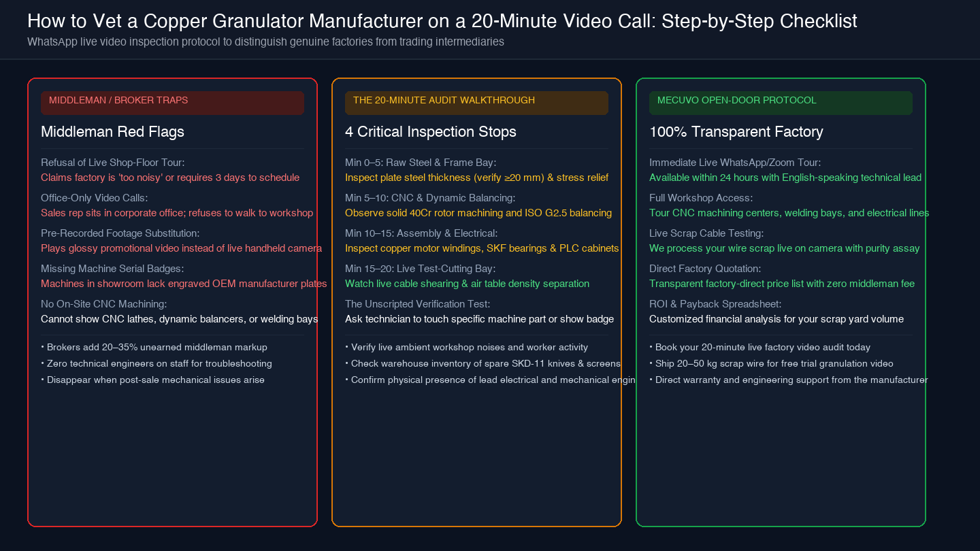Select the '100% Transparent Factory' heading
This screenshot has height=551, width=980.
point(736,132)
